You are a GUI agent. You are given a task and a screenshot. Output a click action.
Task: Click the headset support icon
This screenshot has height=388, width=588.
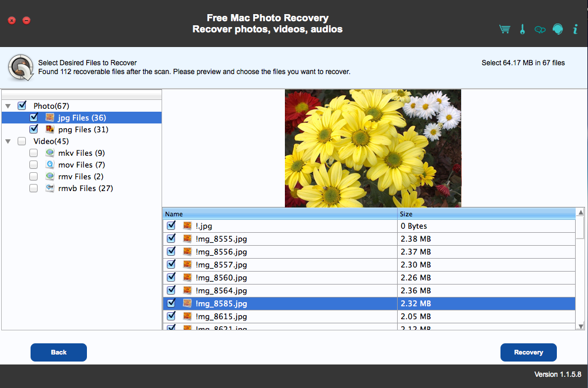(x=557, y=29)
